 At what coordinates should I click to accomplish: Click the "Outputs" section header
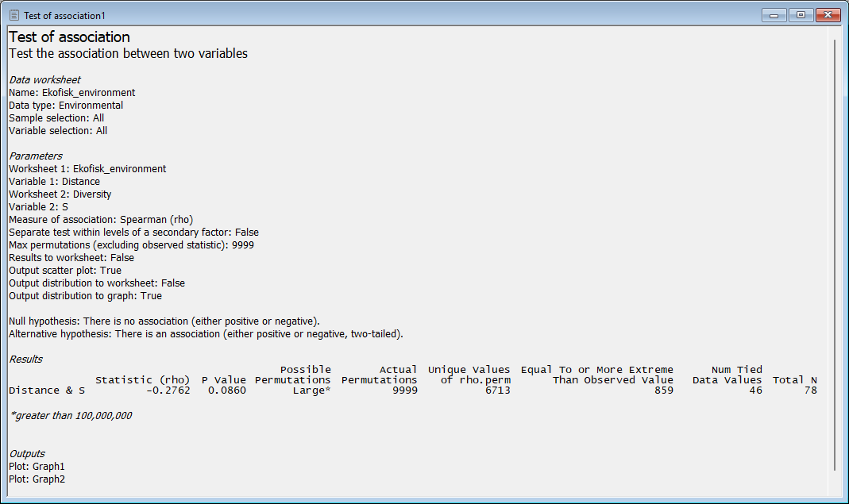point(27,454)
